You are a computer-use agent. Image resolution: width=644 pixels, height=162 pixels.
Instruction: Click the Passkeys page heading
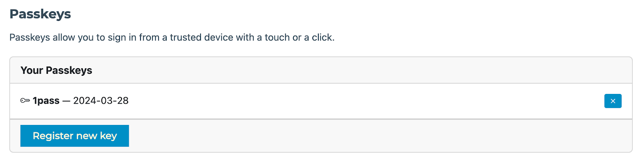click(x=40, y=14)
